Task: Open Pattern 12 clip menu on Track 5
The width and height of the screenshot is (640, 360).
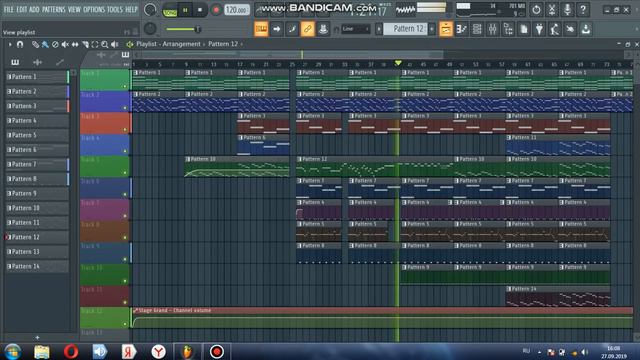Action: click(x=300, y=159)
